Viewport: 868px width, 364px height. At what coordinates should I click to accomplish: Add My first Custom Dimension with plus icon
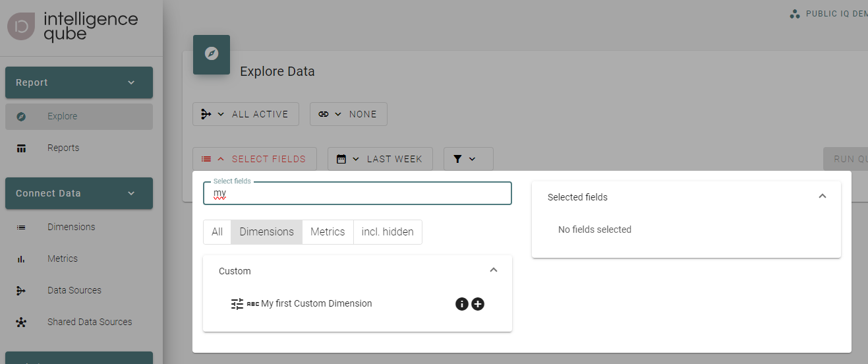pos(478,304)
